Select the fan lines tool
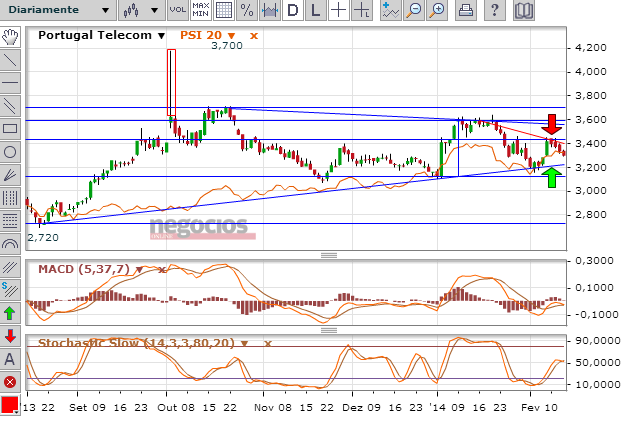The height and width of the screenshot is (421, 630). click(x=10, y=175)
